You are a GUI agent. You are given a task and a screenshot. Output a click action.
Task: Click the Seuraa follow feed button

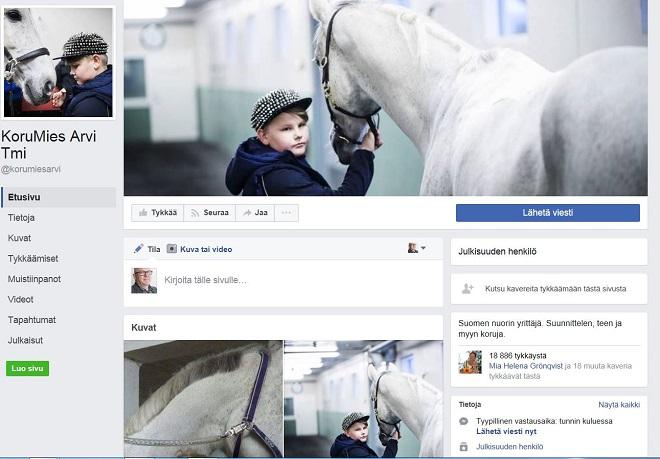[211, 213]
